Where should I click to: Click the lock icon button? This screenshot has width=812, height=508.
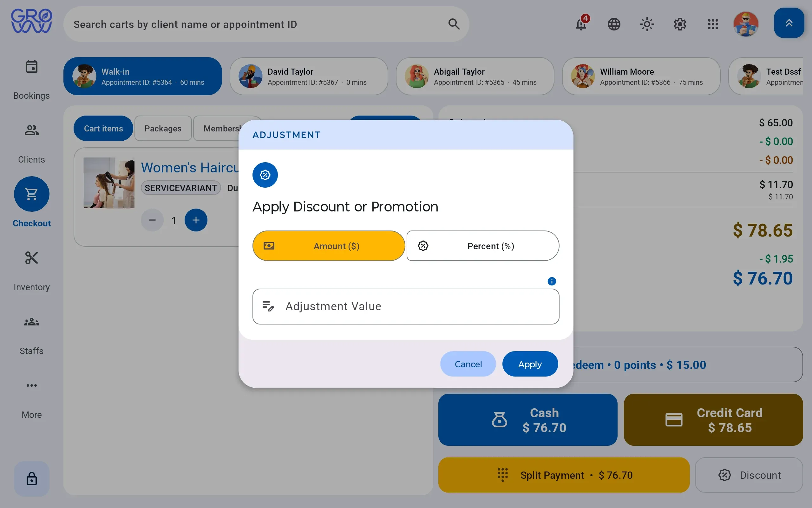coord(31,478)
